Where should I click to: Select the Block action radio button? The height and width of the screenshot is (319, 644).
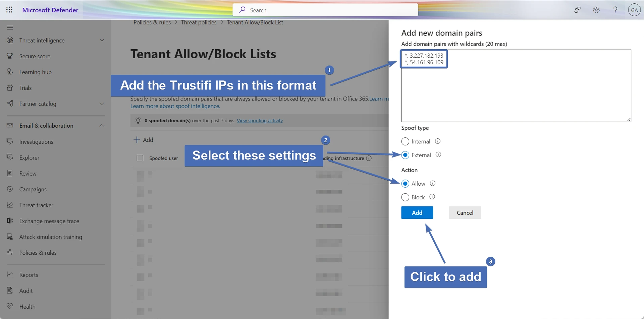(405, 197)
